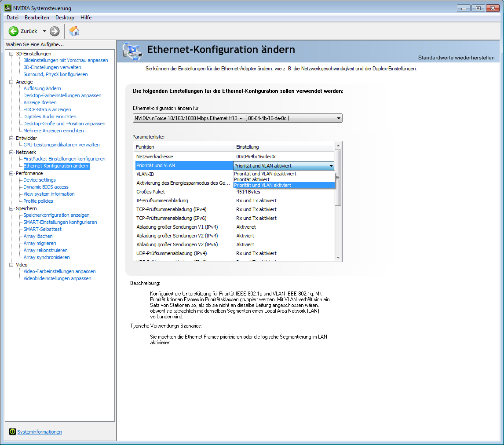Screen dimensions: 504x445
Task: Click the Funktion column header
Action: (x=183, y=147)
